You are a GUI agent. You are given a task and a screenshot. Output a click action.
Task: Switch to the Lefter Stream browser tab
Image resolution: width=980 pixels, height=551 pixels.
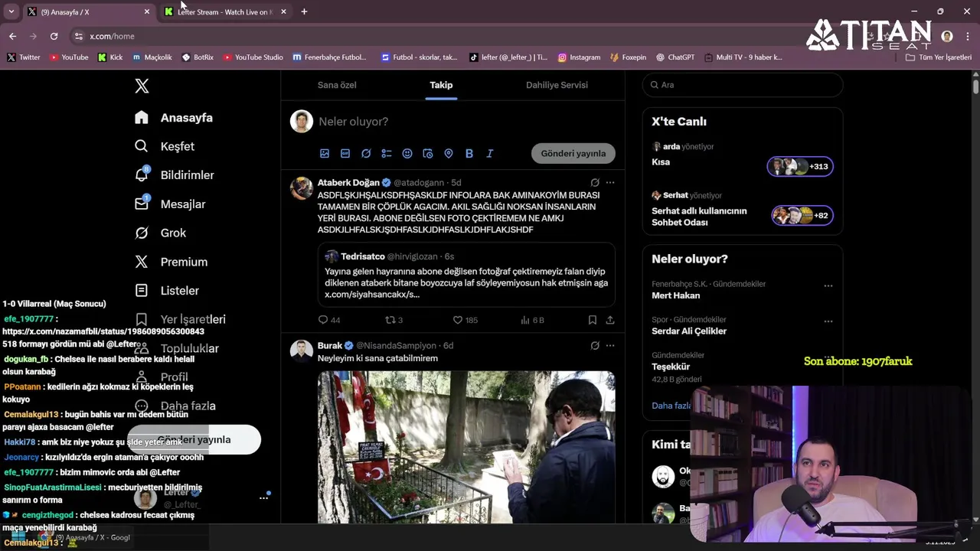(x=224, y=11)
